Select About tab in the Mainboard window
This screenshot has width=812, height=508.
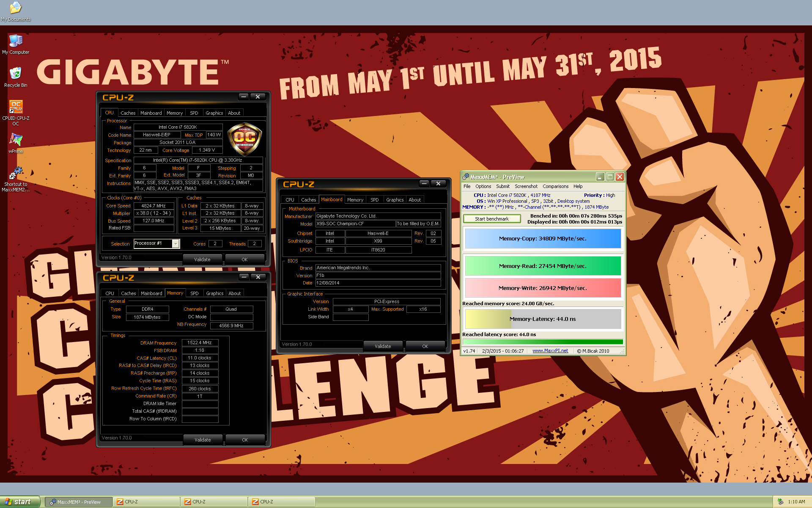(415, 200)
